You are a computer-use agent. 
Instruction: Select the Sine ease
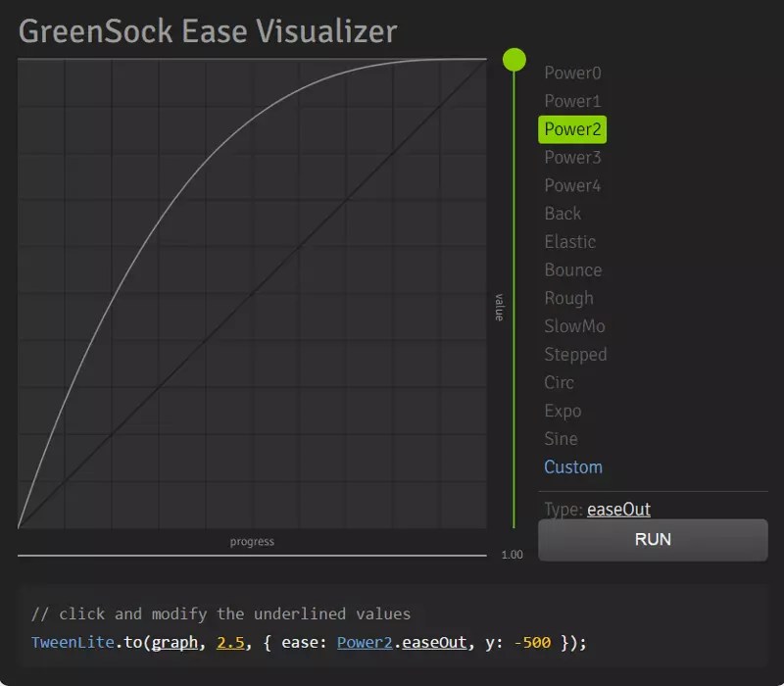point(560,439)
